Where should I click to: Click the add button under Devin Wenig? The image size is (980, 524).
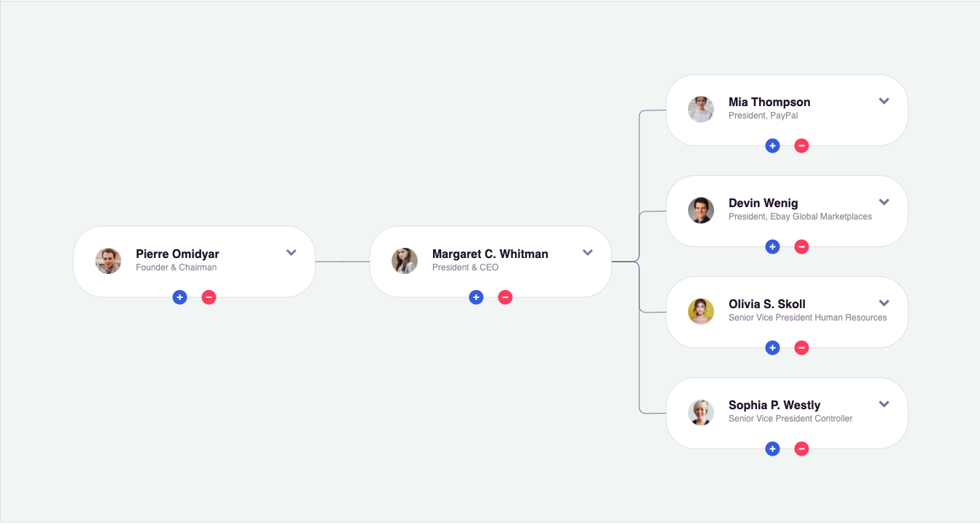point(772,246)
